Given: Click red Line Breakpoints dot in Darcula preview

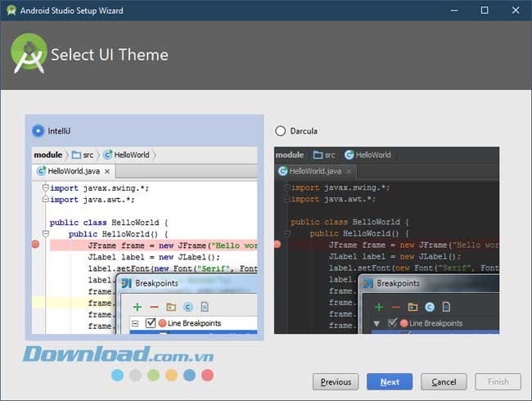Looking at the screenshot, I should coord(404,323).
